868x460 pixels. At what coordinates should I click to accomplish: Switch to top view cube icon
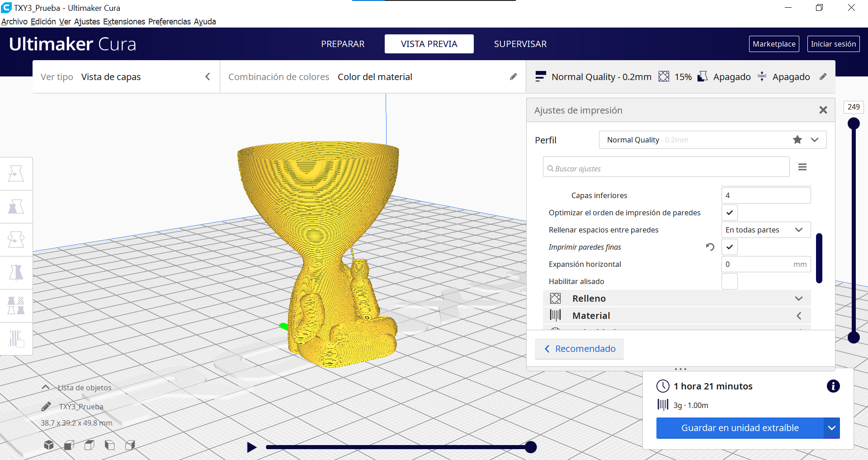pyautogui.click(x=90, y=445)
